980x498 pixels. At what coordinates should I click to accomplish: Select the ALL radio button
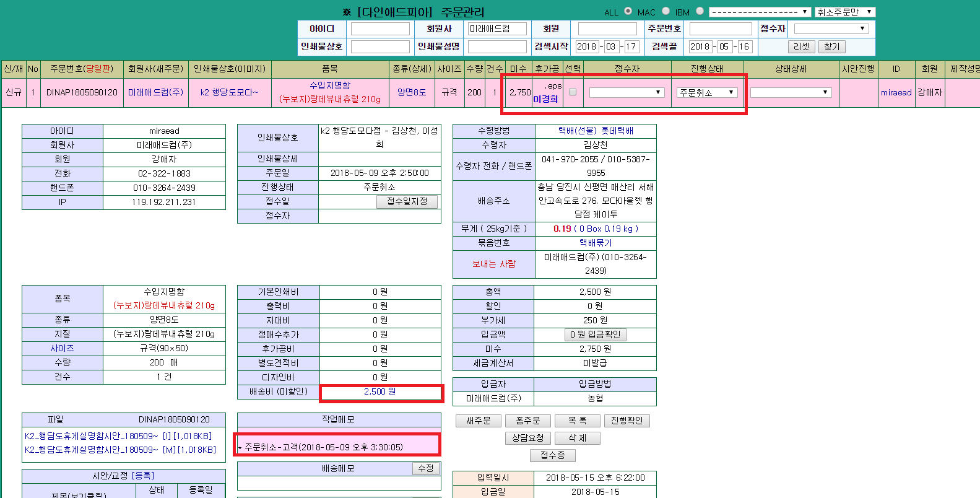tap(628, 11)
